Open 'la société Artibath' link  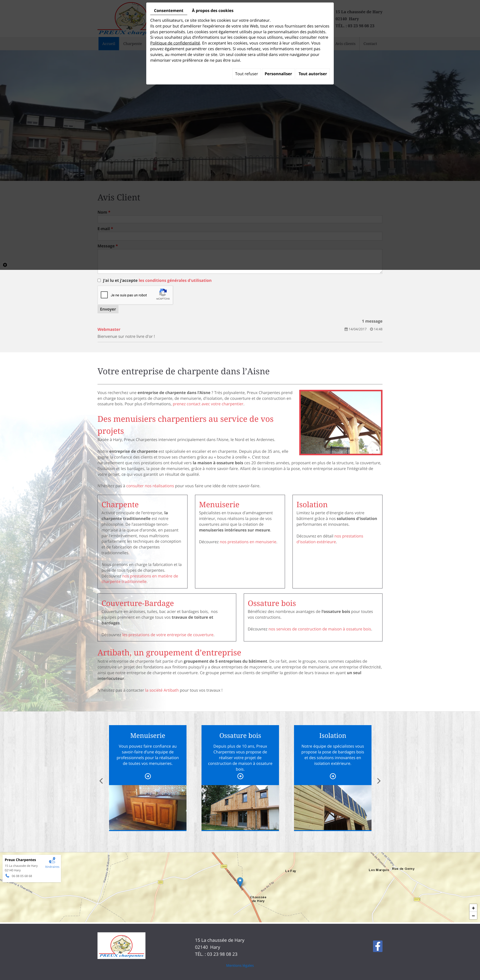(162, 690)
